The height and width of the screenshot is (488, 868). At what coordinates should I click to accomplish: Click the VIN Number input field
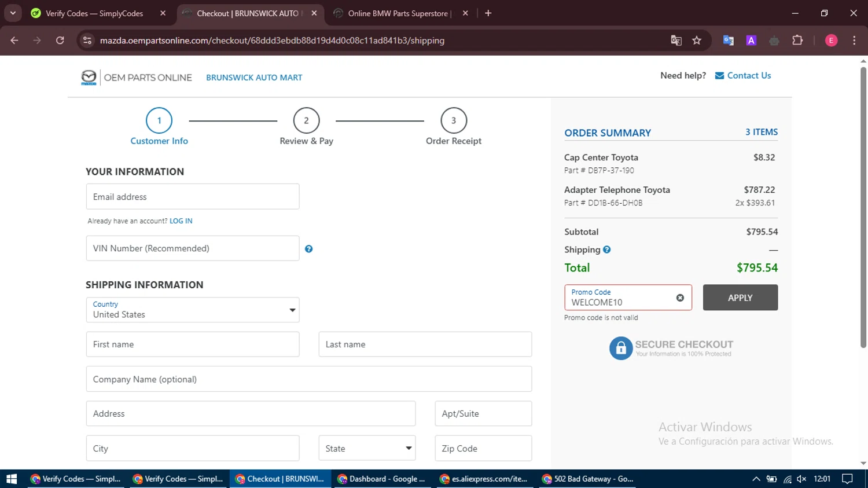click(x=193, y=248)
